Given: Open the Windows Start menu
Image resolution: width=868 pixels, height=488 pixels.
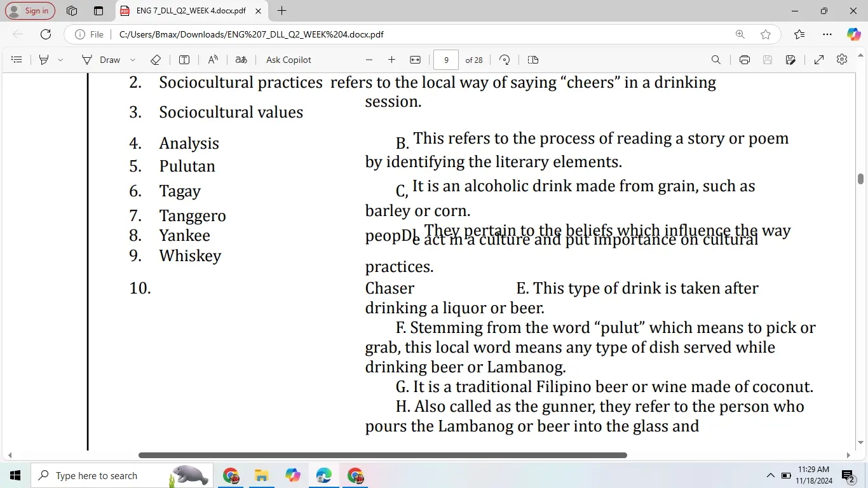Looking at the screenshot, I should pyautogui.click(x=15, y=475).
